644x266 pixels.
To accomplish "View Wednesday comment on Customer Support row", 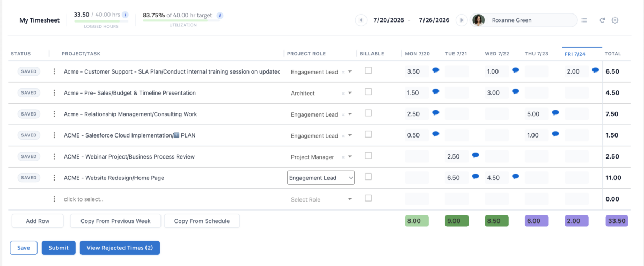I will (x=515, y=70).
